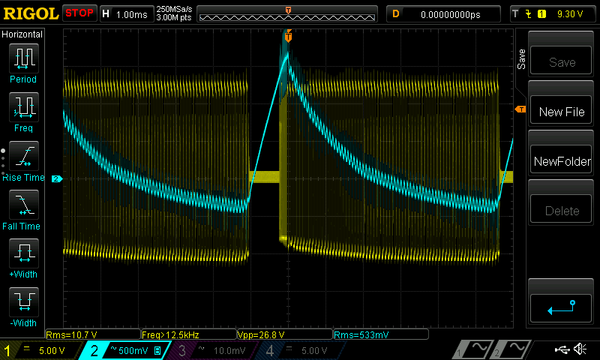Click the New File button
The width and height of the screenshot is (600, 360).
coord(561,111)
